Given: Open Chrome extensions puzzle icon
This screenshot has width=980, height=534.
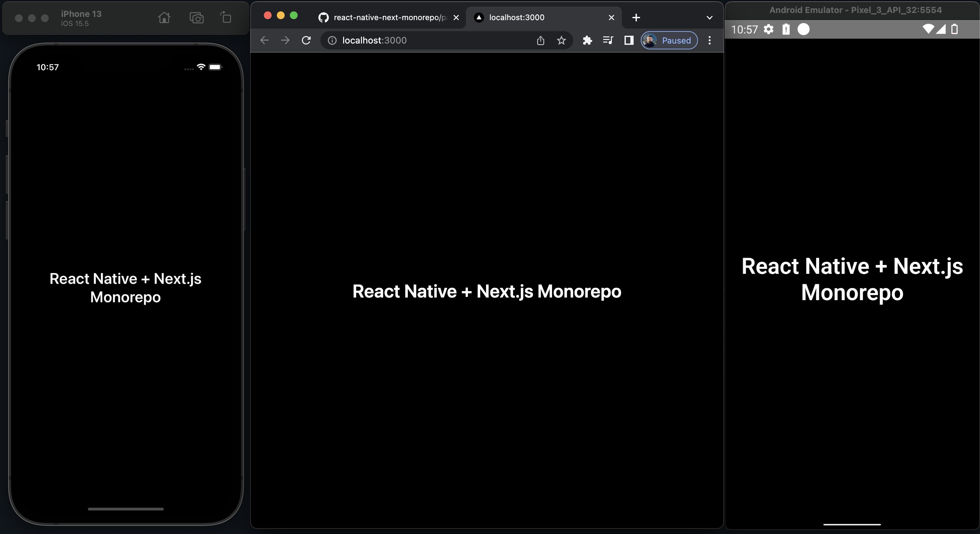Looking at the screenshot, I should click(x=587, y=40).
